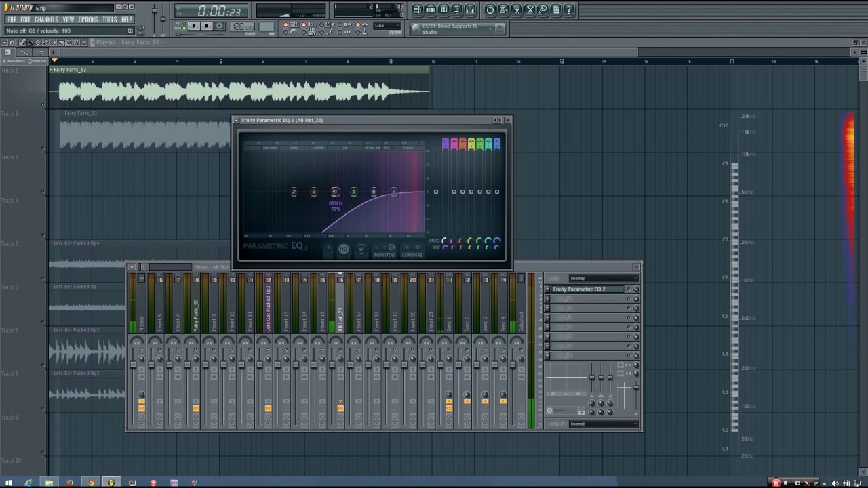The width and height of the screenshot is (868, 488).
Task: Toggle Pattern/Song mode switch
Action: coord(184,26)
